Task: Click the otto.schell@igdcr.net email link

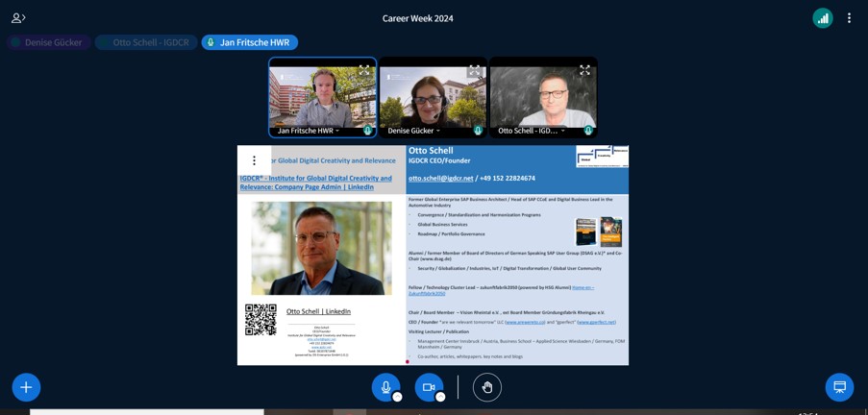Action: click(440, 178)
